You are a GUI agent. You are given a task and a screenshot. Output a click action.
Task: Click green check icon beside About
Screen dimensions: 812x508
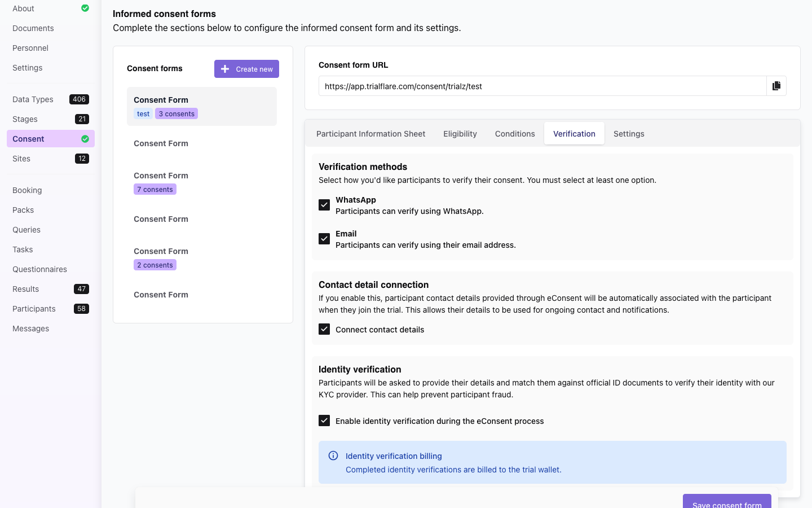point(85,8)
